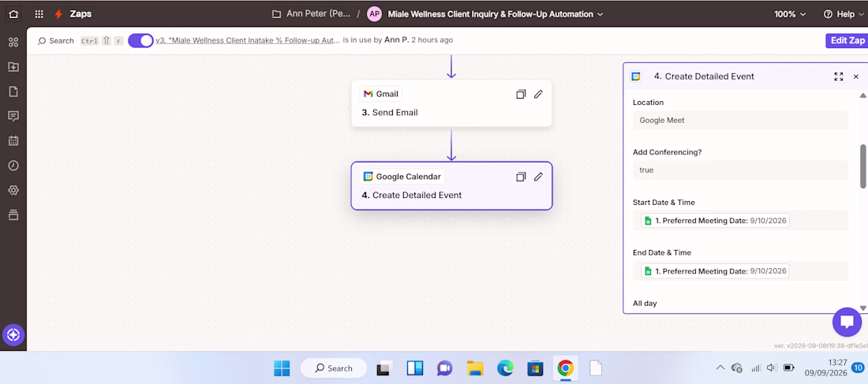Open the volume control in system tray

pos(773,367)
